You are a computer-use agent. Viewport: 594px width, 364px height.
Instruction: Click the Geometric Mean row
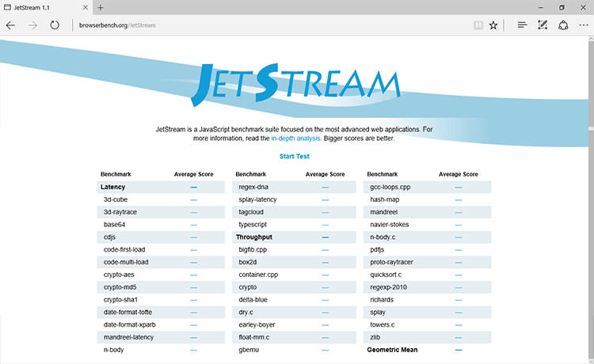[x=428, y=350]
